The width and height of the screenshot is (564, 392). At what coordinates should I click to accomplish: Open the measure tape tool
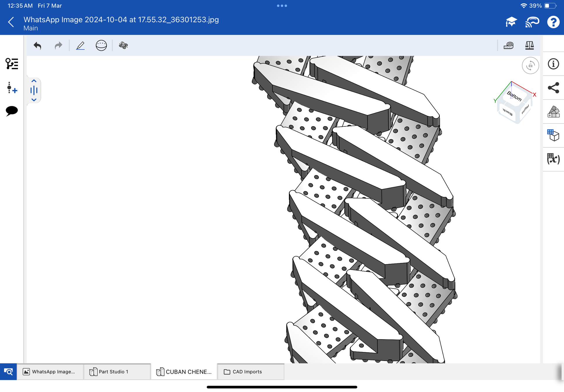(x=508, y=46)
